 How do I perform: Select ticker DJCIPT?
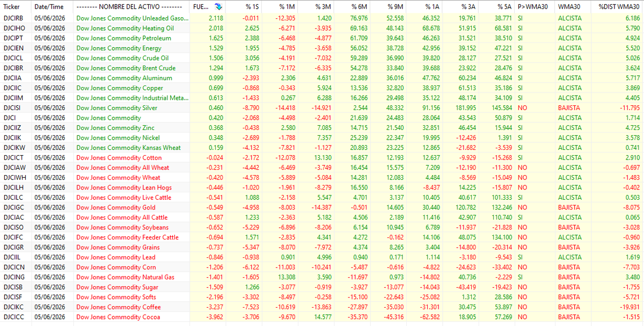12,38
